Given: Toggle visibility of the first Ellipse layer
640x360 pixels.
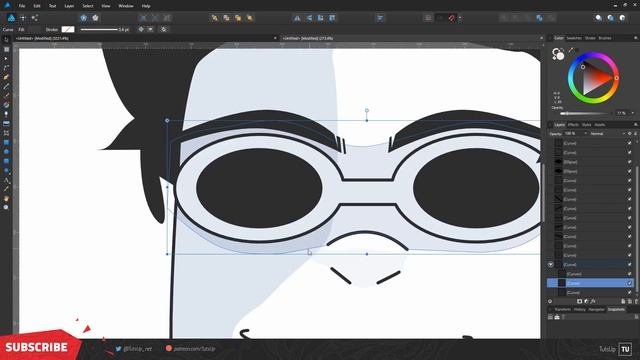Looking at the screenshot, I should click(x=629, y=162).
